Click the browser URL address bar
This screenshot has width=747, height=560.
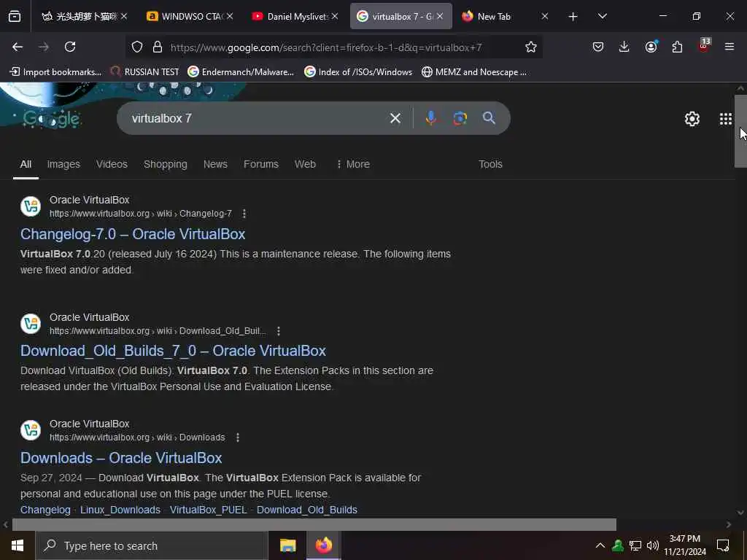333,47
